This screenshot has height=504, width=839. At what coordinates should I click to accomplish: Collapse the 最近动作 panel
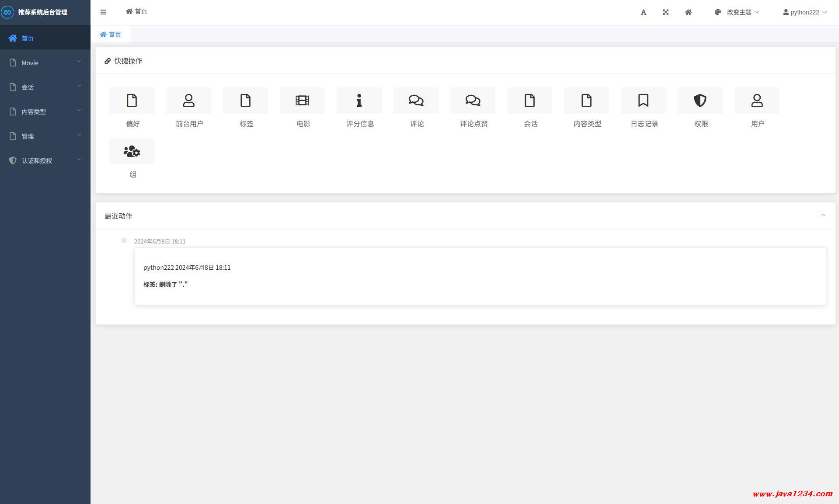pyautogui.click(x=823, y=215)
